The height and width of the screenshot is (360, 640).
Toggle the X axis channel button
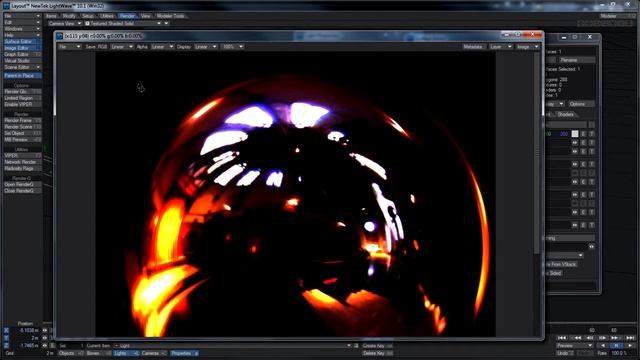pos(6,330)
